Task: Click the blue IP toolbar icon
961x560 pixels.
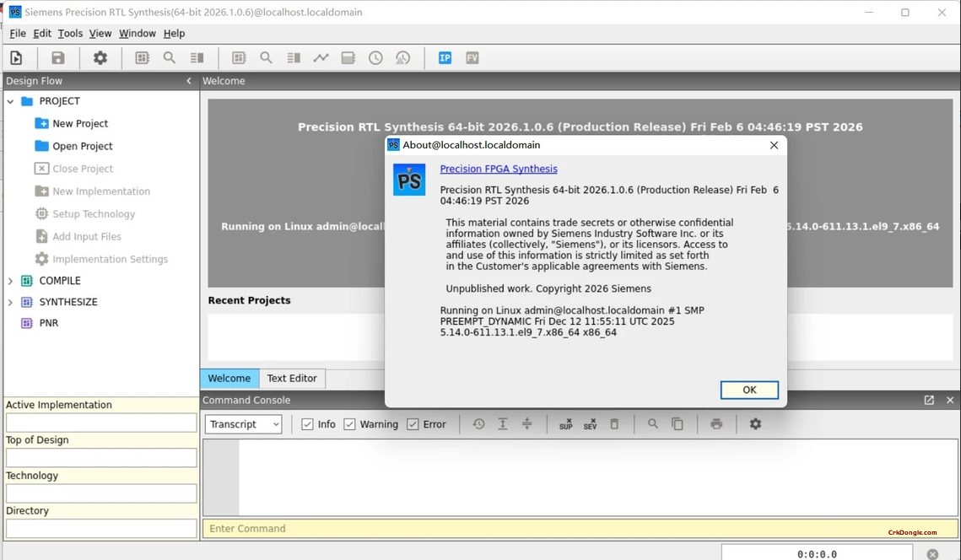Action: pos(445,57)
